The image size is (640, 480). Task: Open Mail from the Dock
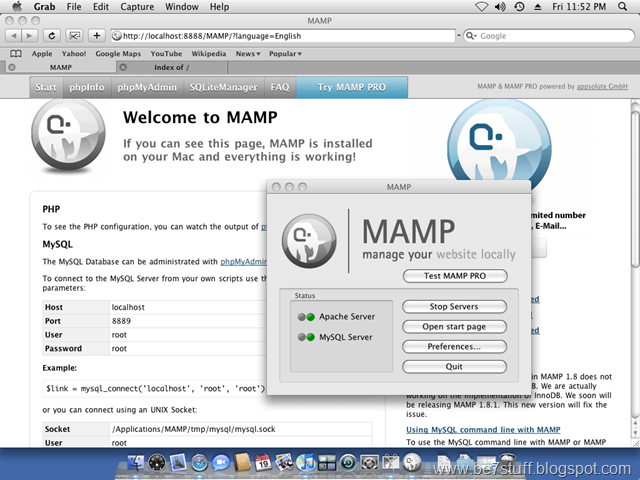[178, 463]
